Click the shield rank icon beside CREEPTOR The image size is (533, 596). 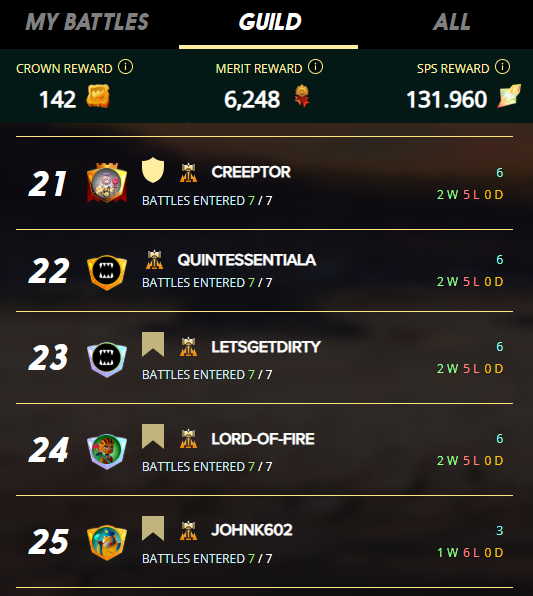(153, 170)
